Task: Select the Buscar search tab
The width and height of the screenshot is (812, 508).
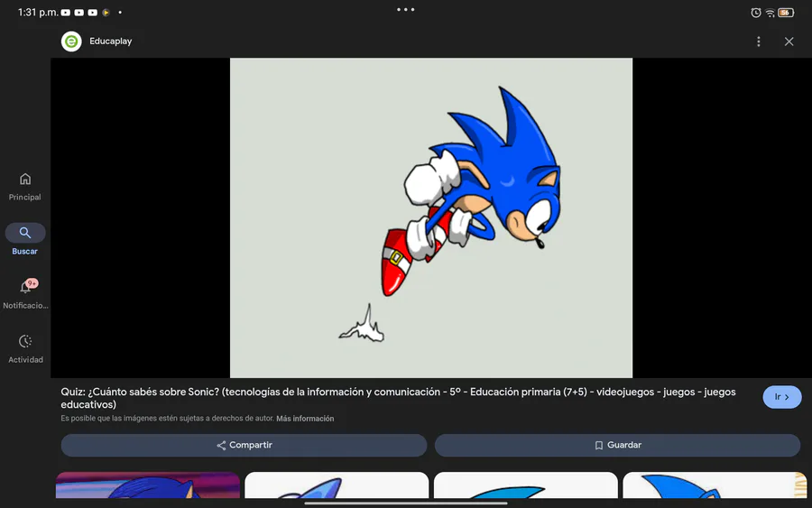Action: coord(25,240)
